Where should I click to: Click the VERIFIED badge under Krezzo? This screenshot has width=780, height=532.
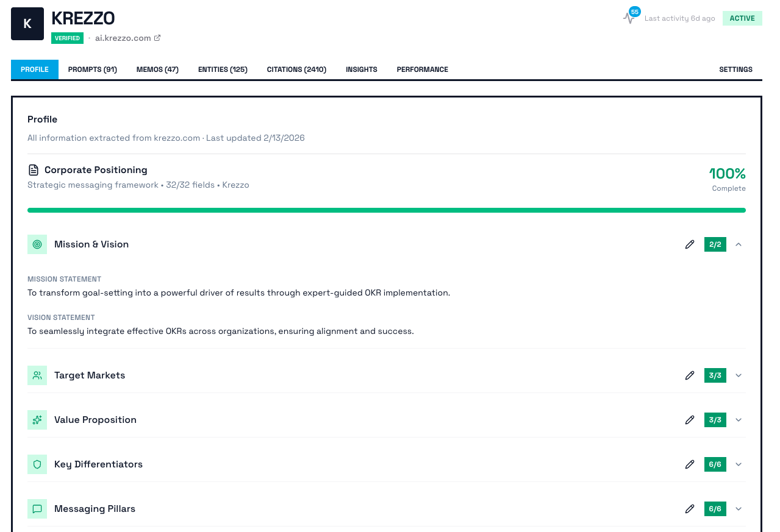pos(67,38)
